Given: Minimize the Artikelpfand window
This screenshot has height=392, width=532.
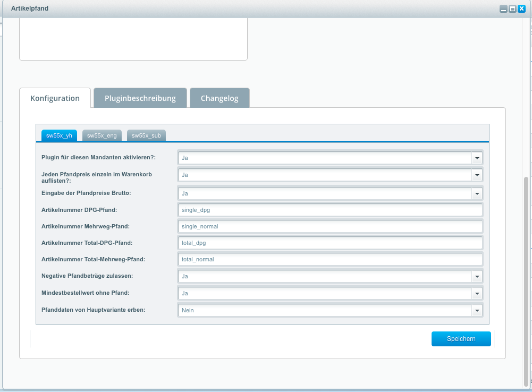Looking at the screenshot, I should pos(503,9).
